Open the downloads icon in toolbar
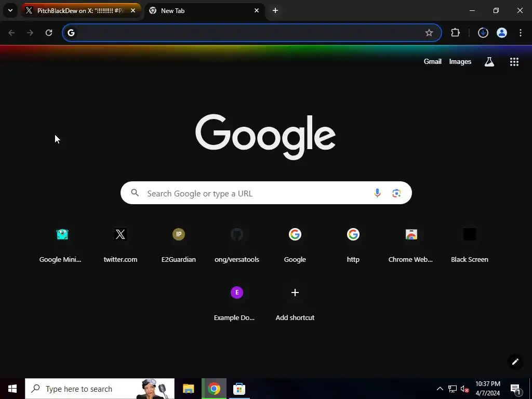This screenshot has width=532, height=399. point(483,33)
